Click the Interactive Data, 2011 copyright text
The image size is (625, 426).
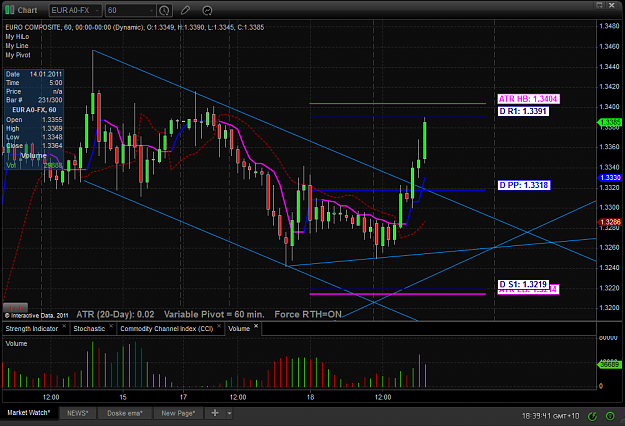pos(36,316)
